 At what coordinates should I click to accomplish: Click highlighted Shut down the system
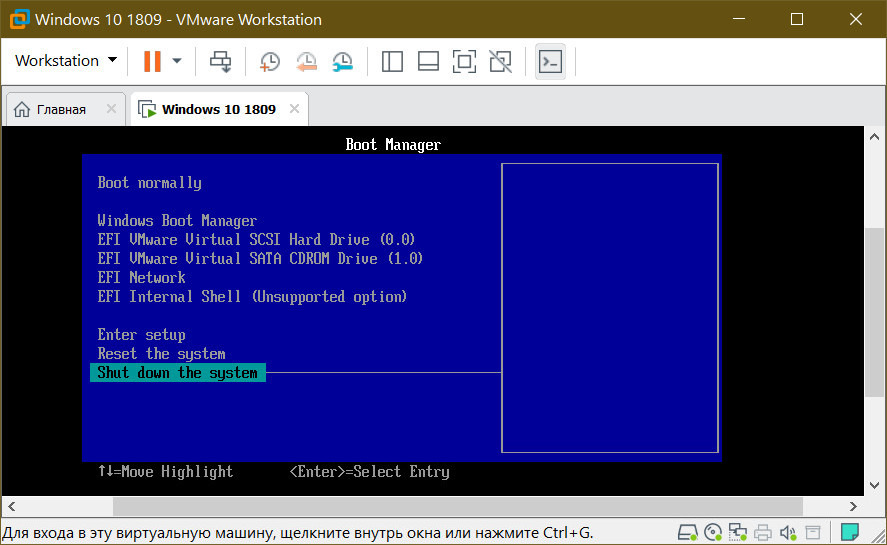coord(178,372)
